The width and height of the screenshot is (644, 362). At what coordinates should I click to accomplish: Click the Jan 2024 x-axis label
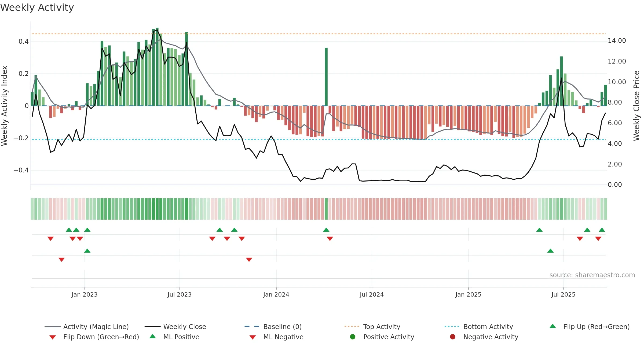click(276, 294)
